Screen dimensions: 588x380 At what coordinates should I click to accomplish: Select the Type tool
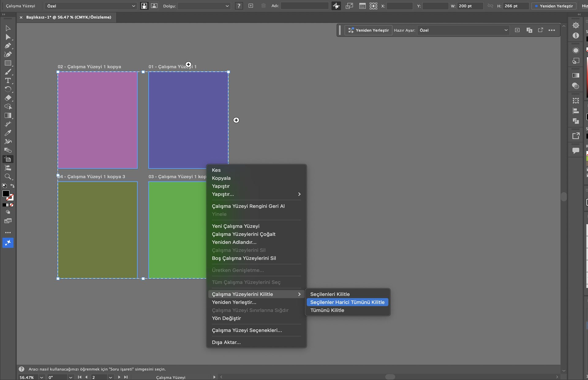click(8, 81)
